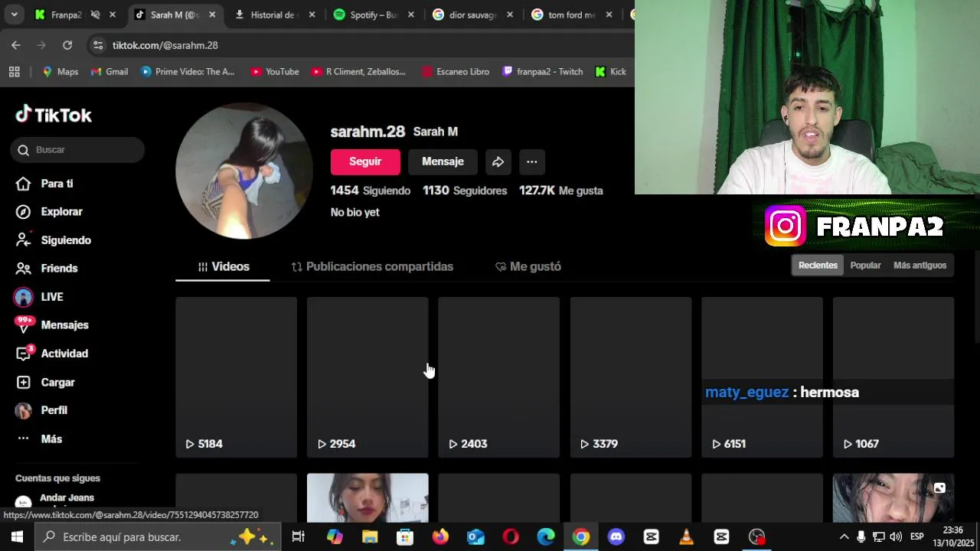The image size is (980, 551).
Task: Click the share arrow icon on profile
Action: (x=498, y=161)
